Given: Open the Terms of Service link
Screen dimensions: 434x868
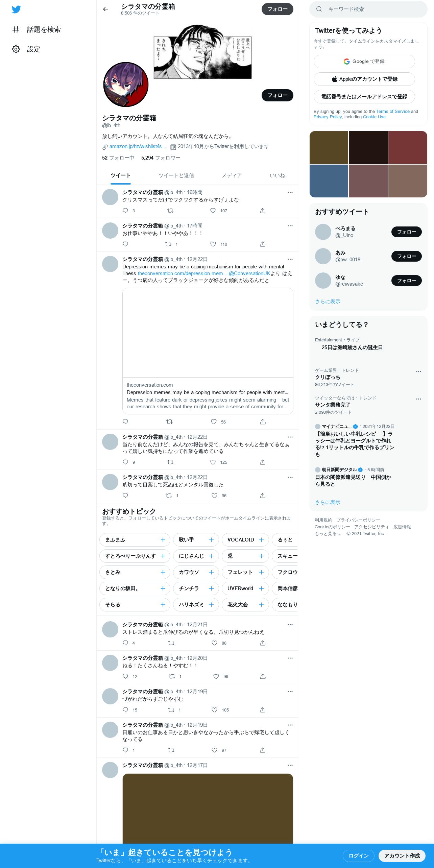Looking at the screenshot, I should point(393,112).
